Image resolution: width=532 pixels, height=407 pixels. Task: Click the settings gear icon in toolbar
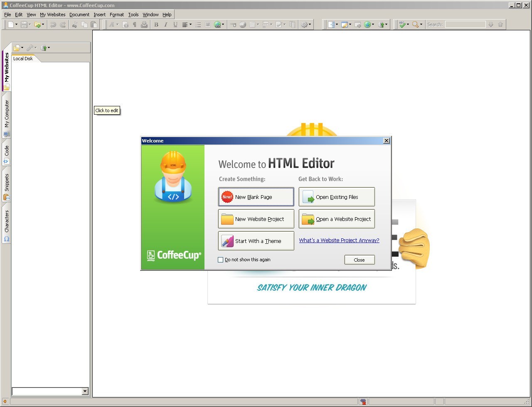coord(304,25)
